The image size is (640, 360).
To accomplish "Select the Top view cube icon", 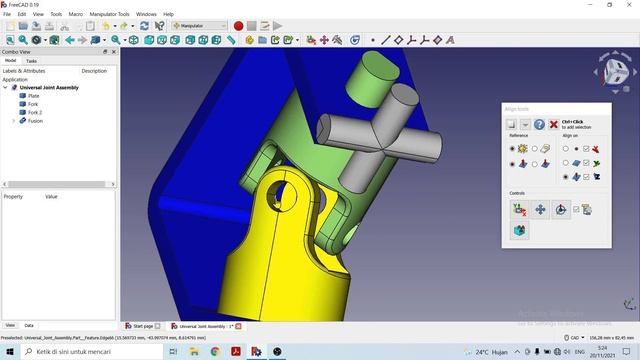I will (x=162, y=40).
